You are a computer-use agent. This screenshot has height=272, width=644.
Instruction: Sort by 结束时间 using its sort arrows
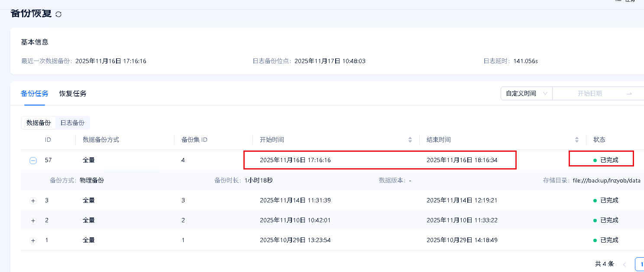(577, 140)
